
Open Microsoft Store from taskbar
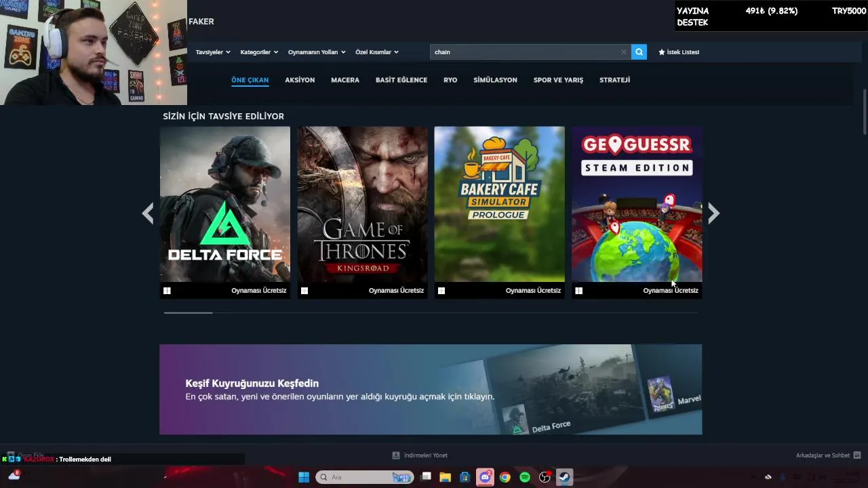tap(465, 477)
